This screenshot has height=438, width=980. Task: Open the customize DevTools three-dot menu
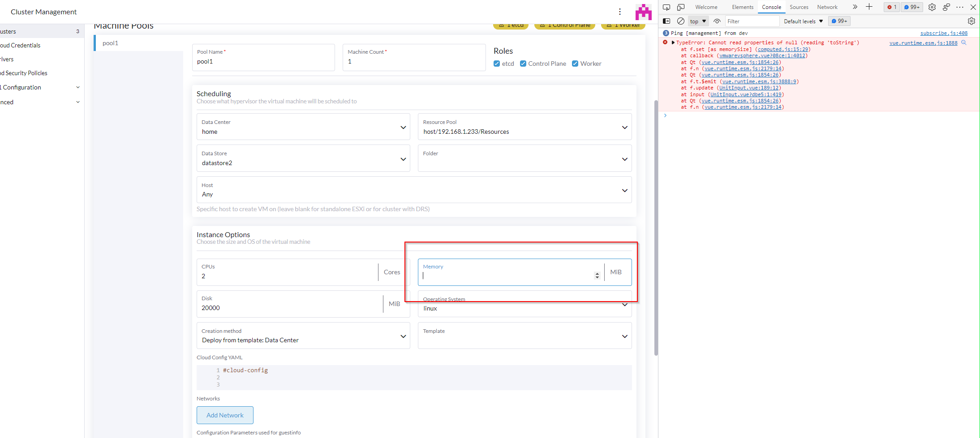click(x=960, y=7)
